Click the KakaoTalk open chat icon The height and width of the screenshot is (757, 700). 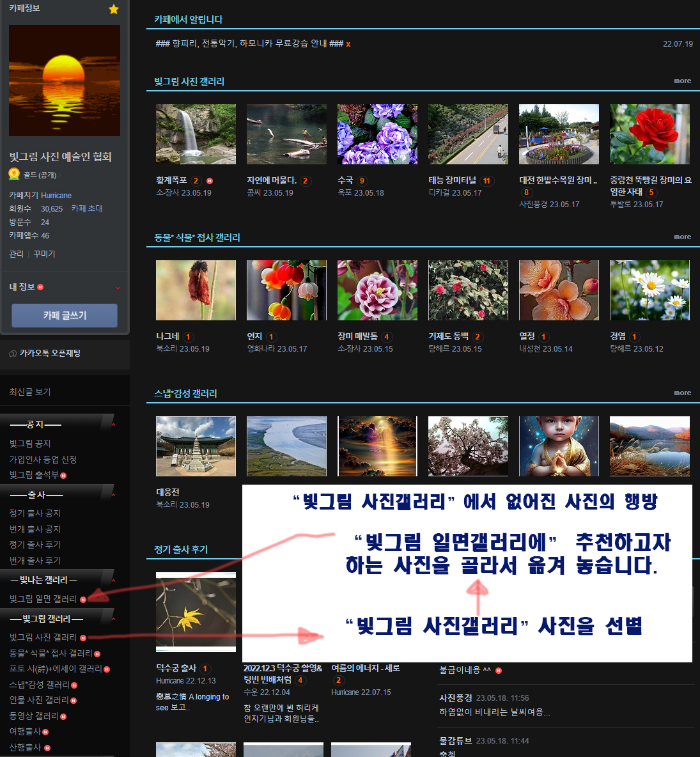[13, 354]
